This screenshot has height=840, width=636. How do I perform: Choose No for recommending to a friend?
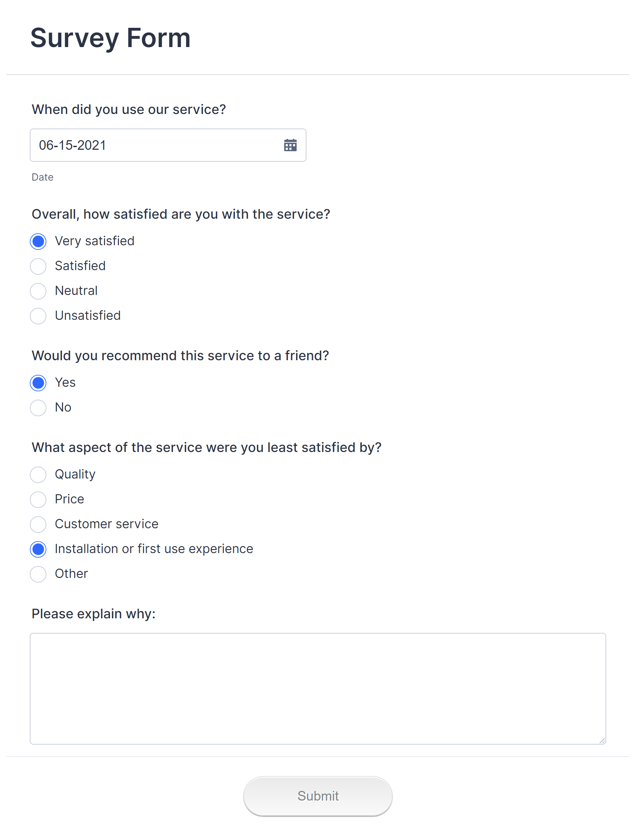(x=38, y=408)
